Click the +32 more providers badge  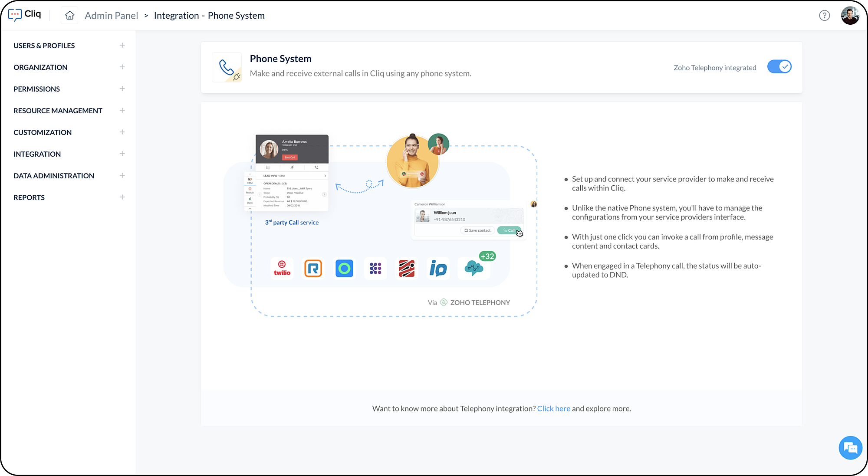pos(487,256)
